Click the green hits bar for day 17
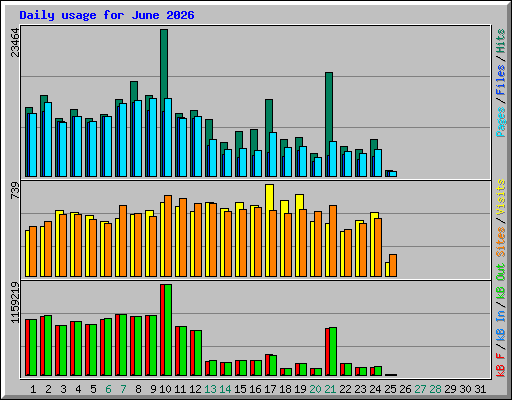Image resolution: width=512 pixels, height=400 pixels. coord(269,115)
